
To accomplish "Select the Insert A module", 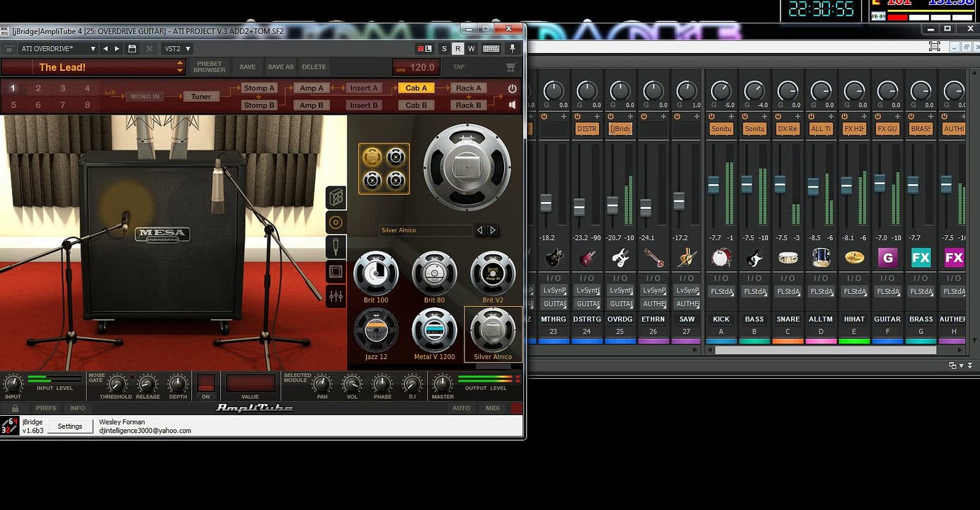I will tap(364, 88).
